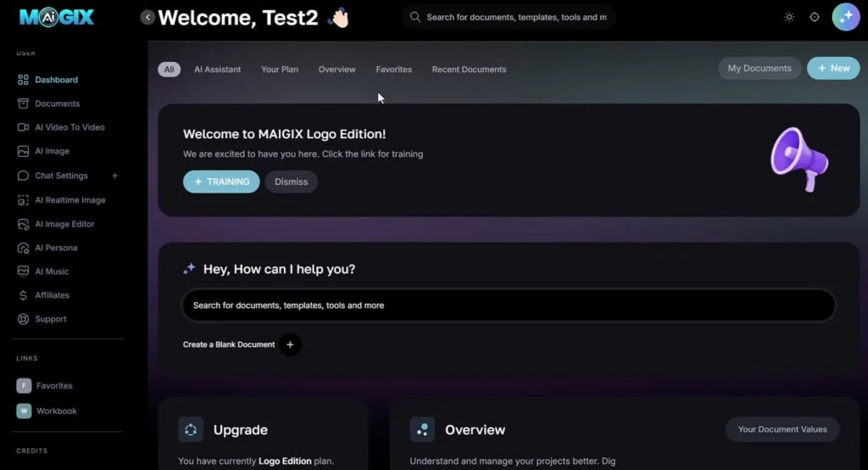868x470 pixels.
Task: Collapse the sidebar with arrow button
Action: [147, 17]
